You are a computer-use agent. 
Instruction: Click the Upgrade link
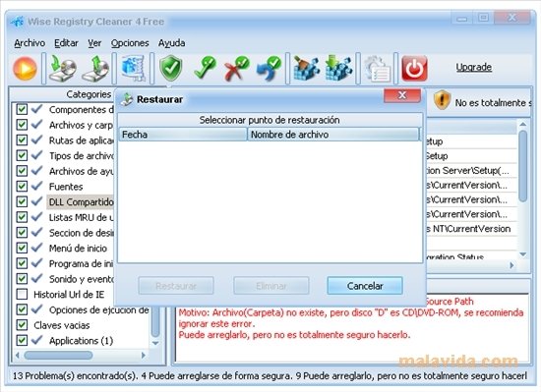point(474,67)
